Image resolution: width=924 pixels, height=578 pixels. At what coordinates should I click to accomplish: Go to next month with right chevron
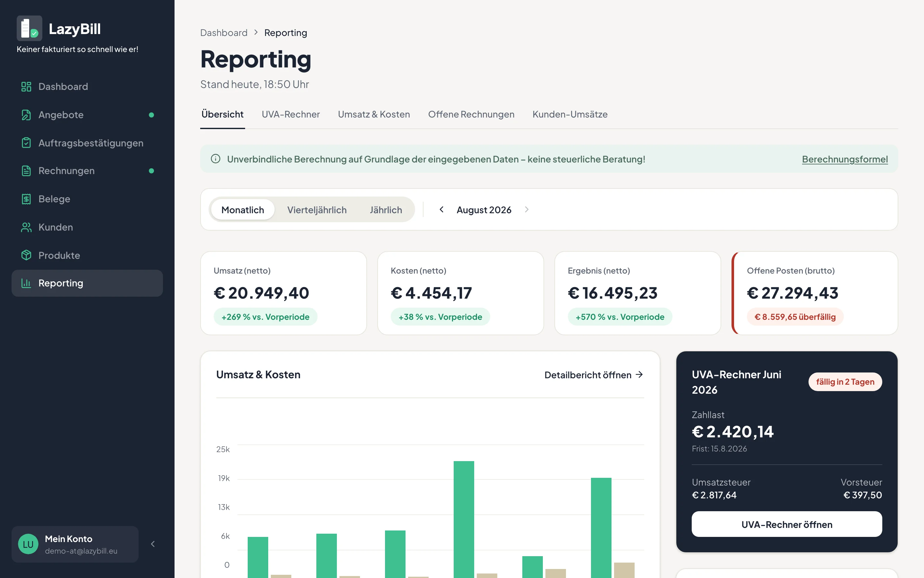tap(527, 209)
